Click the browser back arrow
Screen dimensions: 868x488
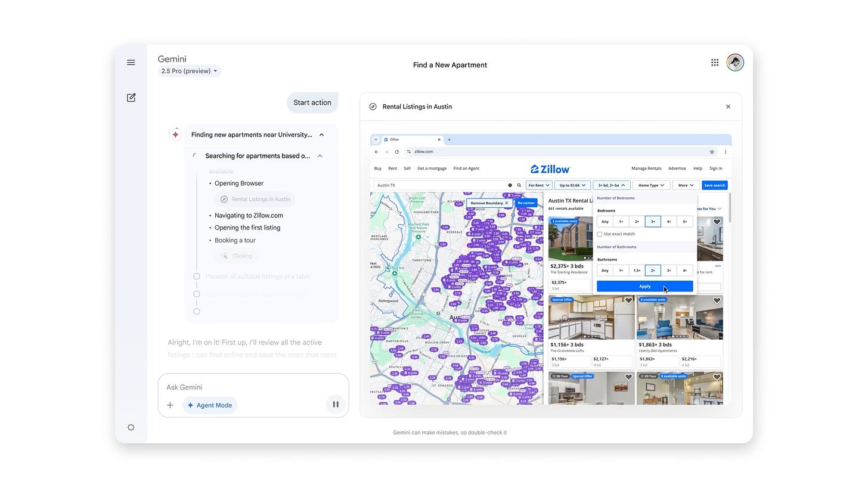[376, 152]
